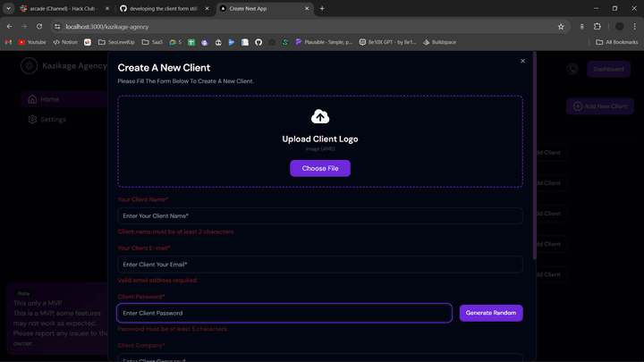Focus the Enter Client Password field

click(x=284, y=313)
